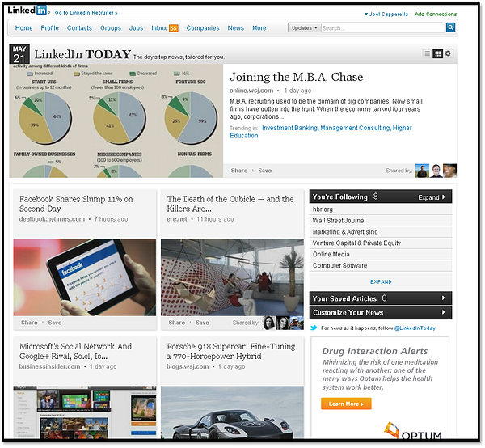Click first sharer avatar on M.B.A. article

coord(422,171)
